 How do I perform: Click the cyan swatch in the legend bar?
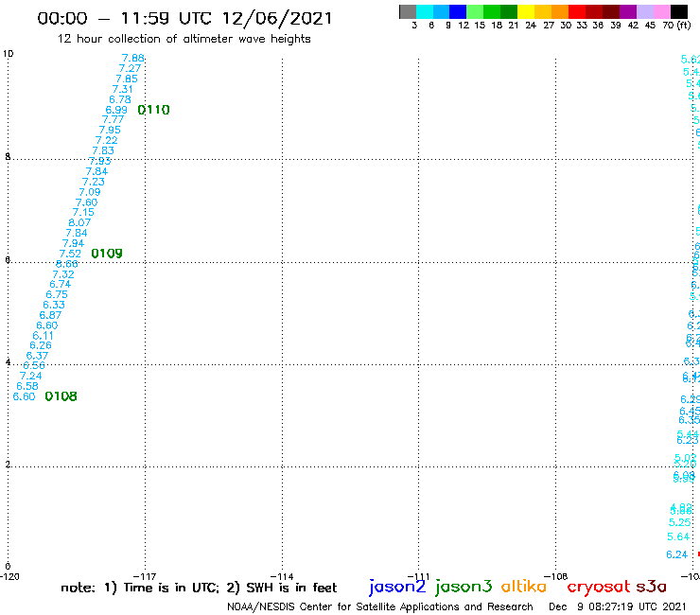pos(424,12)
